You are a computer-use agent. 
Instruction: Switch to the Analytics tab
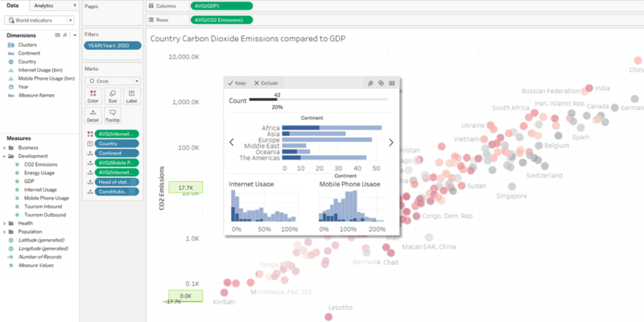coord(44,6)
